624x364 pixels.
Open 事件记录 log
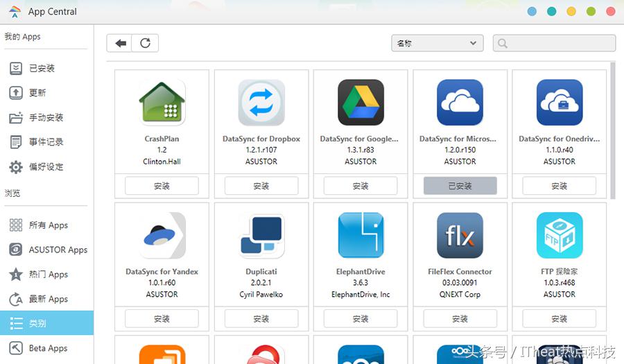[47, 142]
